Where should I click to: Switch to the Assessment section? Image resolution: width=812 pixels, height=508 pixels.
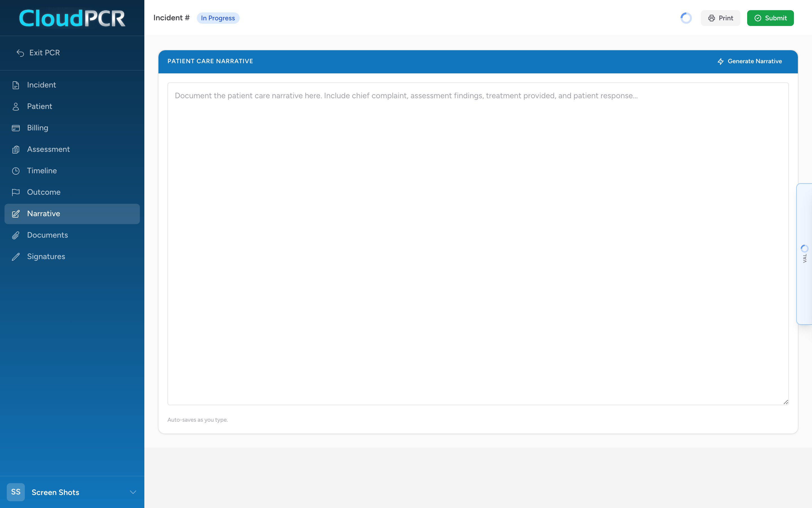(x=72, y=150)
